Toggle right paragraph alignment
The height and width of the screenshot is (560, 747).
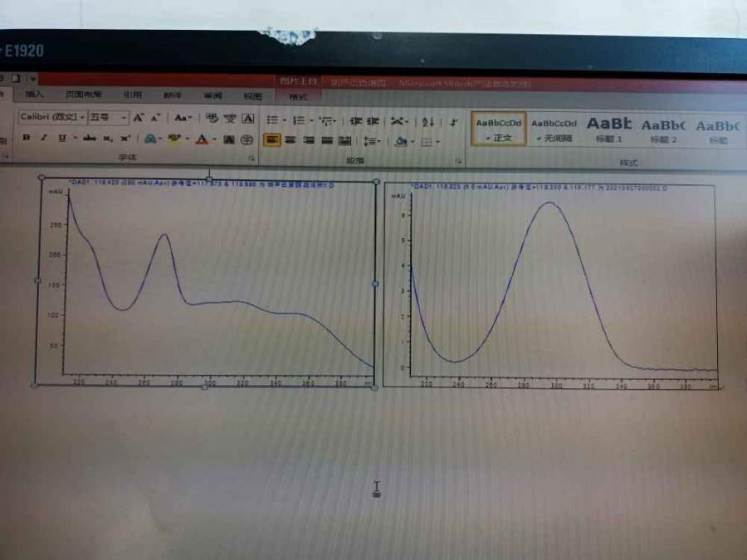309,140
